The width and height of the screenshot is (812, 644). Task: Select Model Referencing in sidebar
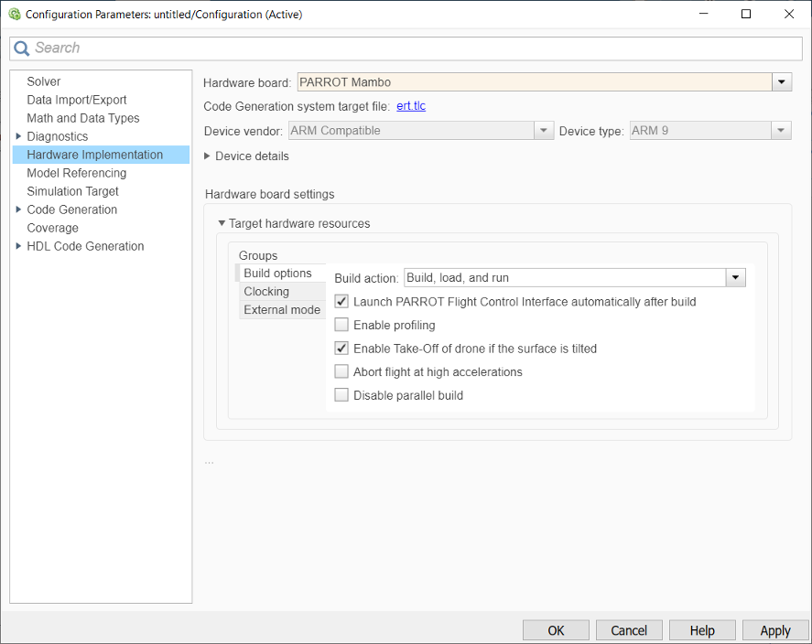77,173
